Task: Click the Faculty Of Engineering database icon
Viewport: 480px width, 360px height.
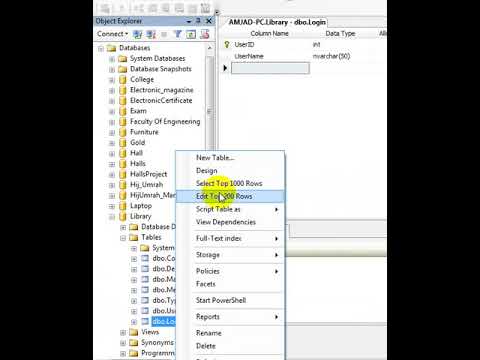Action: coord(123,122)
